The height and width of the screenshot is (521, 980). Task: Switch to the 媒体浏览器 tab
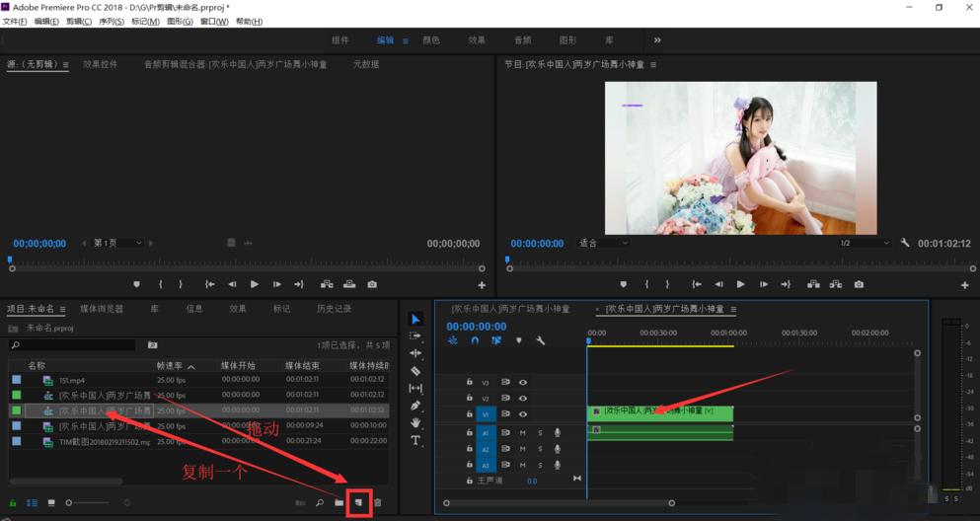coord(102,309)
